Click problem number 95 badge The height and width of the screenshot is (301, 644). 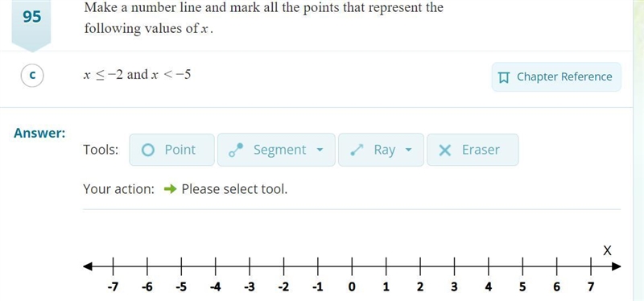point(31,17)
